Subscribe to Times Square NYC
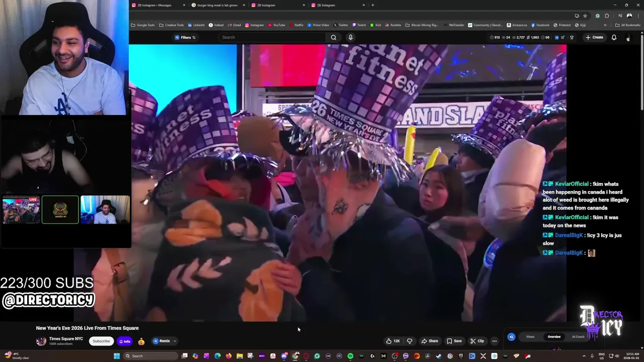The height and width of the screenshot is (362, 644). click(101, 341)
